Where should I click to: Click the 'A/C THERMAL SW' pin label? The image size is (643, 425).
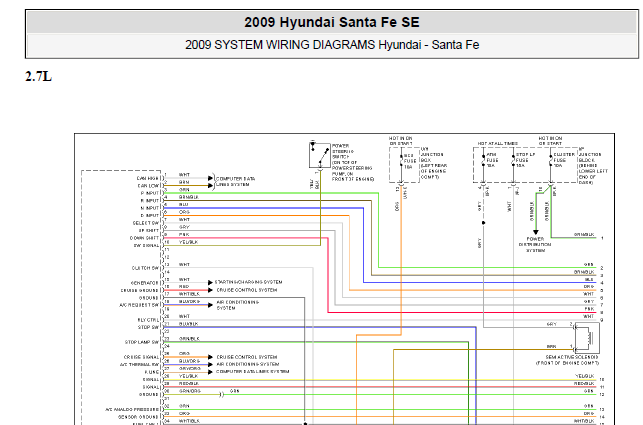(139, 365)
